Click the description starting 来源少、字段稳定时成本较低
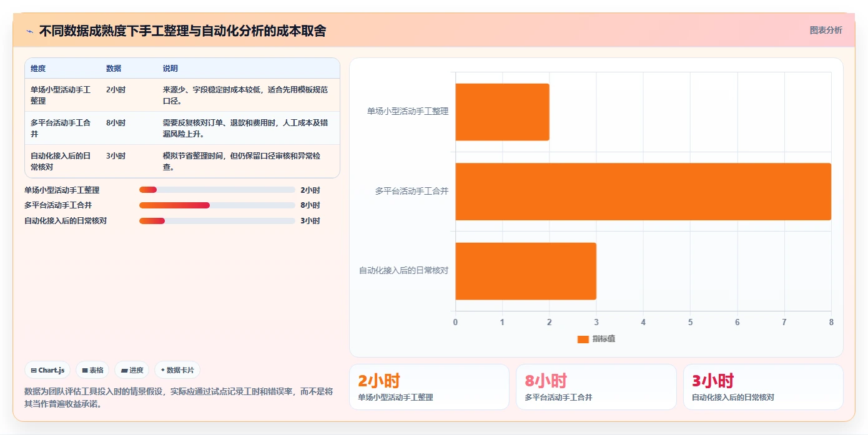Screen dimensions: 868x435 coord(245,95)
